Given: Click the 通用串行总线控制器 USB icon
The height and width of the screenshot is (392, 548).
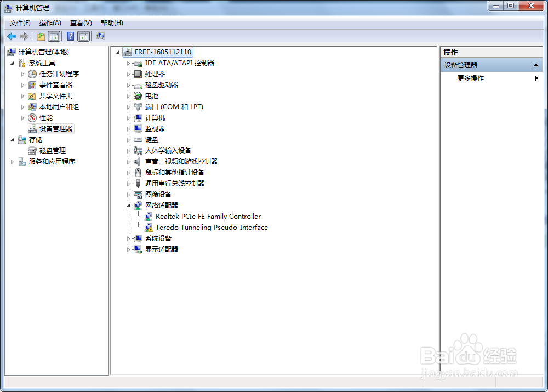Looking at the screenshot, I should point(138,184).
